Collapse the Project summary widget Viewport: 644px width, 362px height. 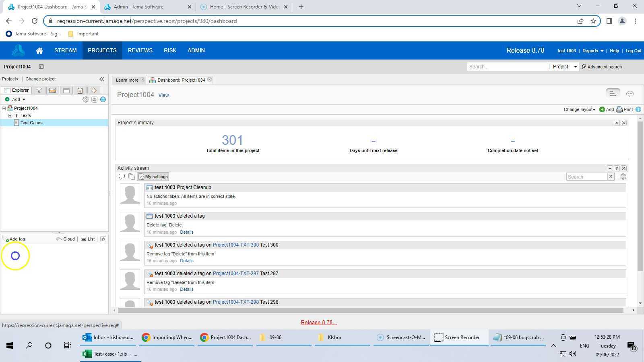pos(617,123)
